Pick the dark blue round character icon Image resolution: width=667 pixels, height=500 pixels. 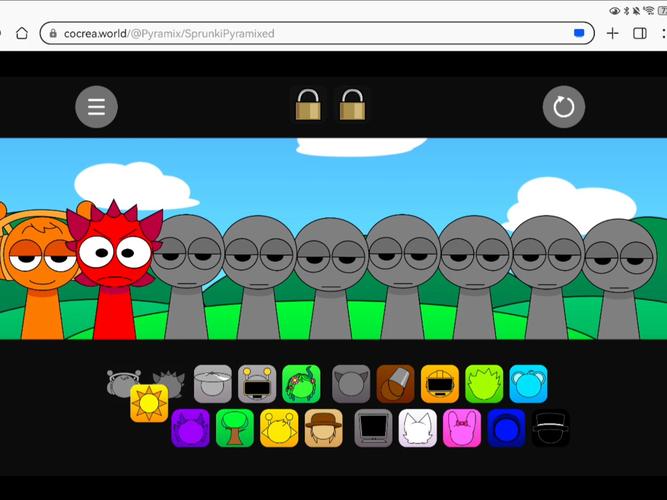[x=506, y=428]
